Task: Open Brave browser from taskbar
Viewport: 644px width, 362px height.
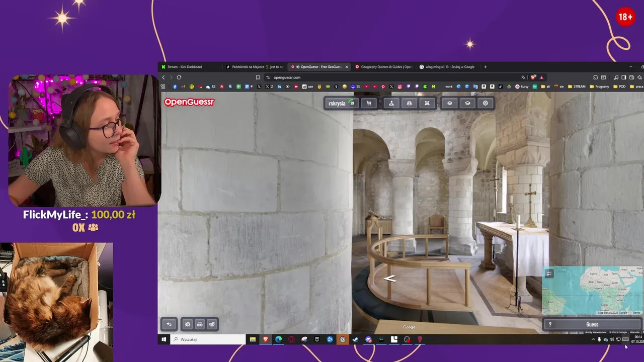Action: [266, 339]
